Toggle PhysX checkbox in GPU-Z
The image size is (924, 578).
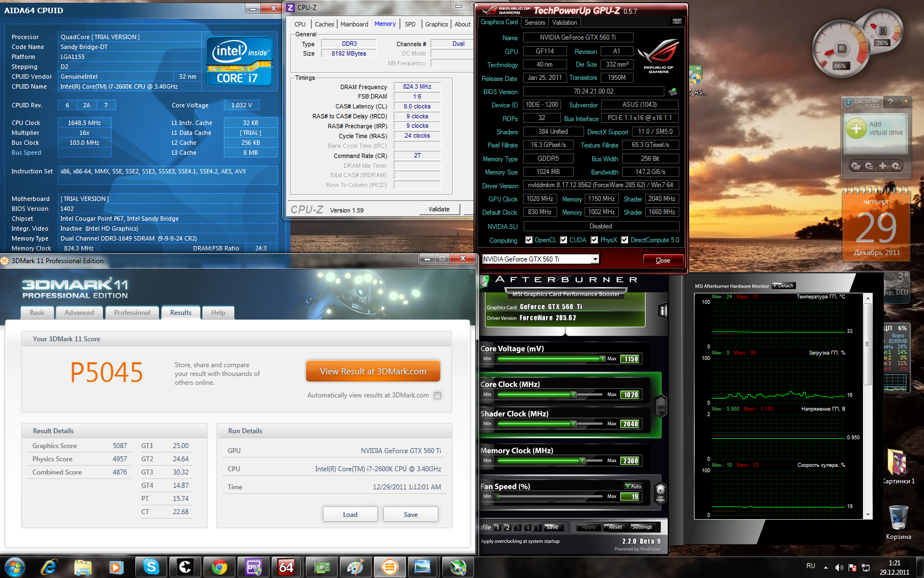coord(594,240)
